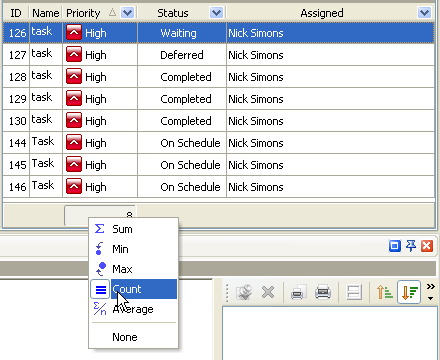Choose Min from the footer menu

(x=134, y=249)
